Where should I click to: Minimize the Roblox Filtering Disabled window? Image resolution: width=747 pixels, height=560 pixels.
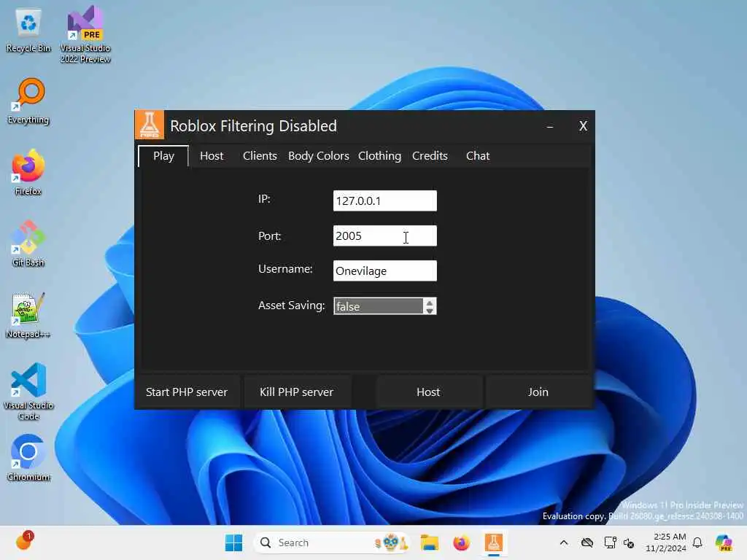(550, 125)
